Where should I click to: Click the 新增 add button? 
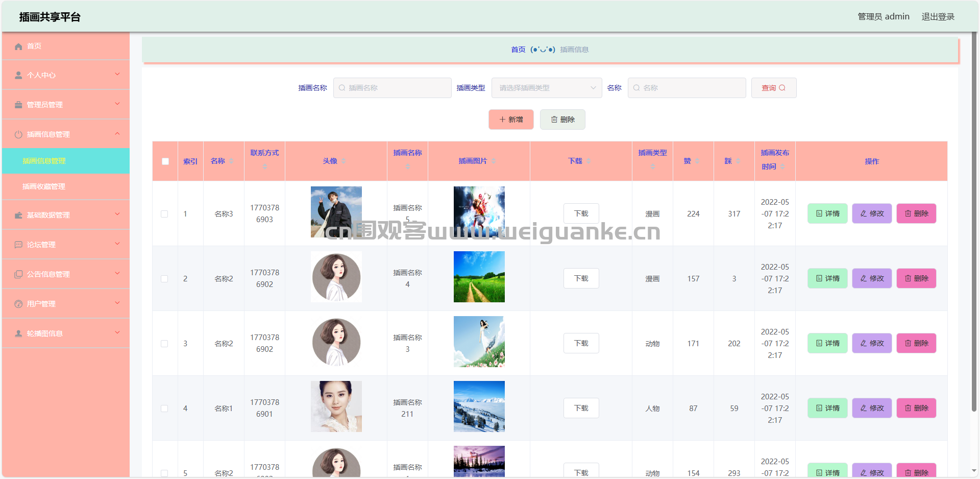tap(511, 119)
